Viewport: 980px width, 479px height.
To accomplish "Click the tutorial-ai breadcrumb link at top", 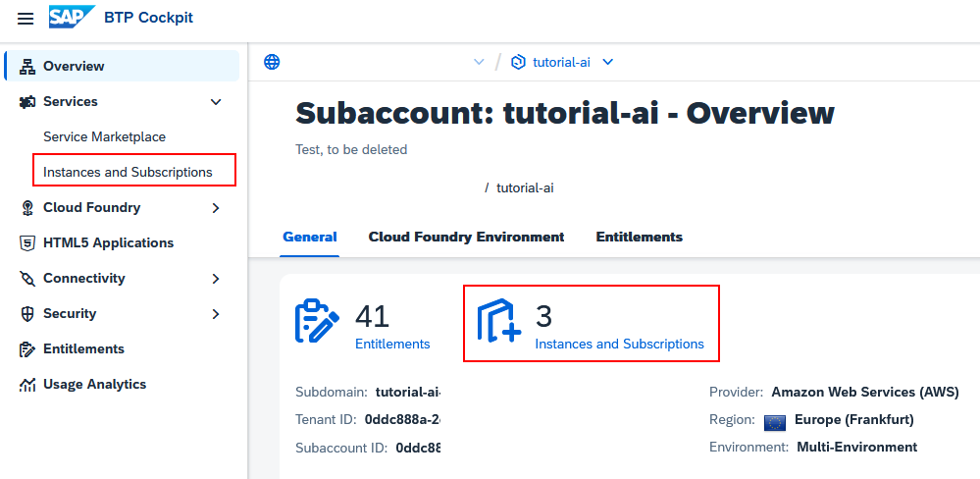I will point(561,63).
